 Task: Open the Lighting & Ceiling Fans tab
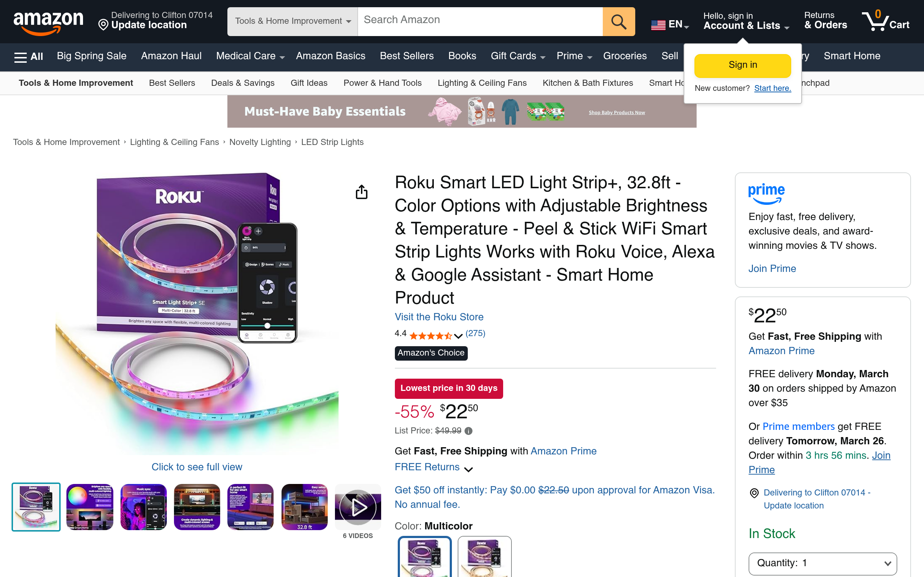pyautogui.click(x=482, y=83)
